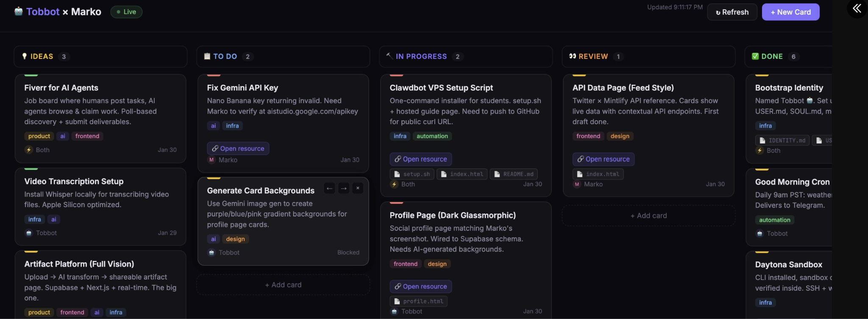The width and height of the screenshot is (868, 319).
Task: Open the Video Transcription Setup card title
Action: [74, 181]
